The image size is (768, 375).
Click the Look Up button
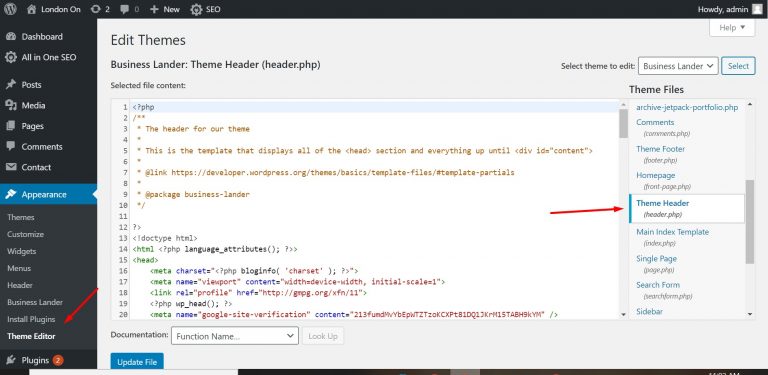pyautogui.click(x=323, y=336)
